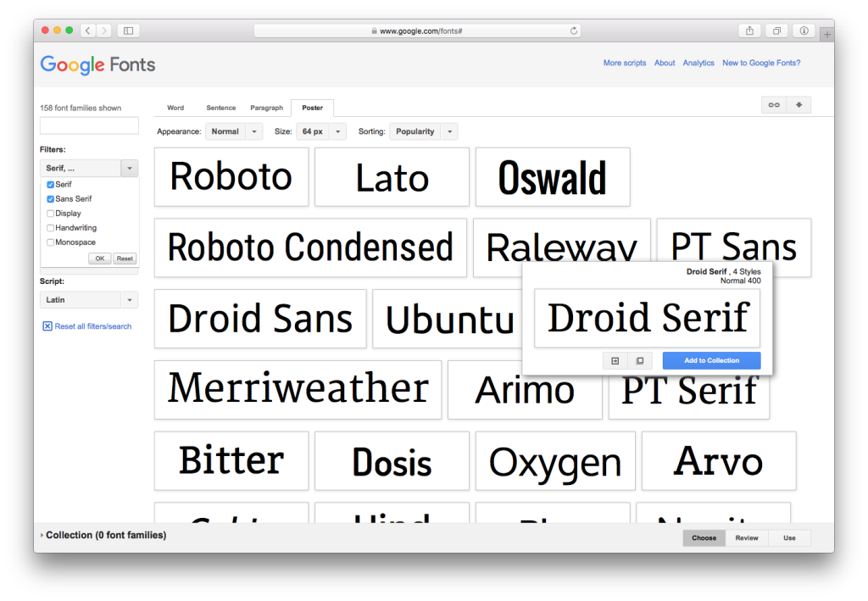
Task: Click the X icon beside Reset all filters
Action: coord(47,326)
